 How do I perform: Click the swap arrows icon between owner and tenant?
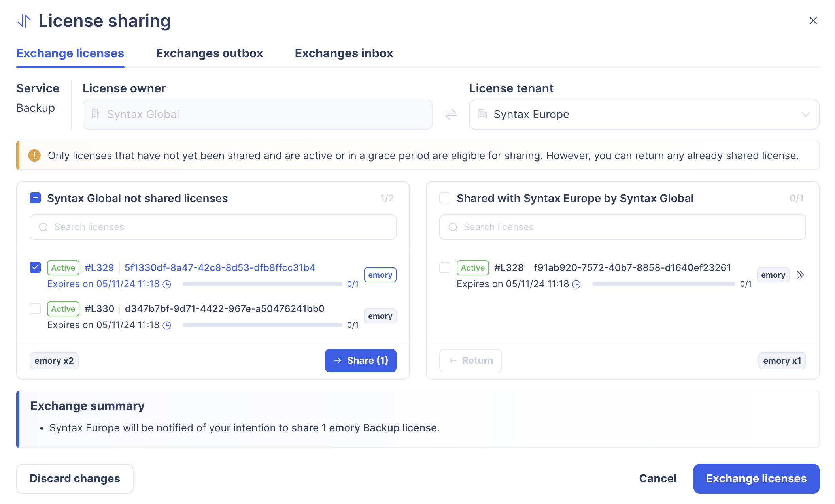[451, 115]
